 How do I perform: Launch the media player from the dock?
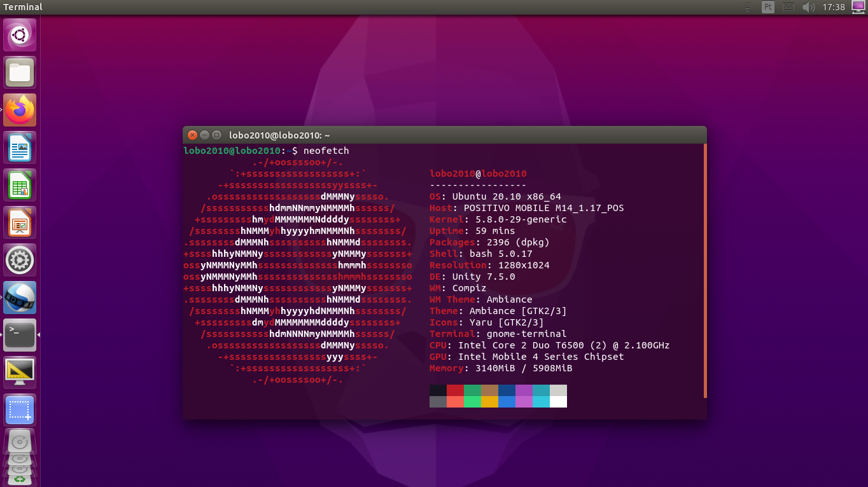click(19, 297)
